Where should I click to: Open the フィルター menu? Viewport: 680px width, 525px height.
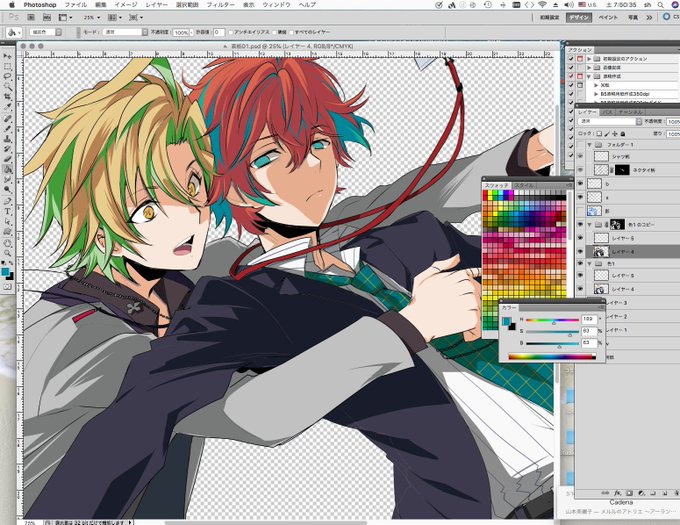point(221,5)
